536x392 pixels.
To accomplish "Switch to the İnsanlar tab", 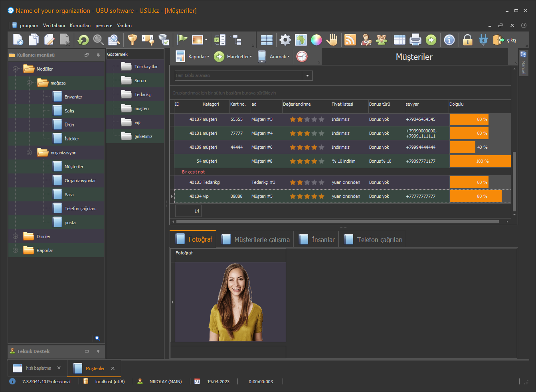I will (x=316, y=239).
